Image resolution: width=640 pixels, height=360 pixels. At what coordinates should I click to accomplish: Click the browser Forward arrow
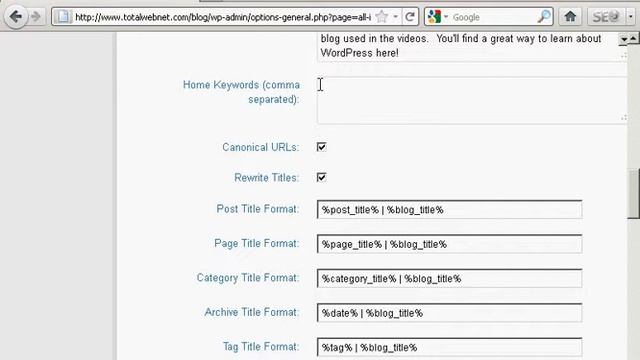[x=36, y=17]
